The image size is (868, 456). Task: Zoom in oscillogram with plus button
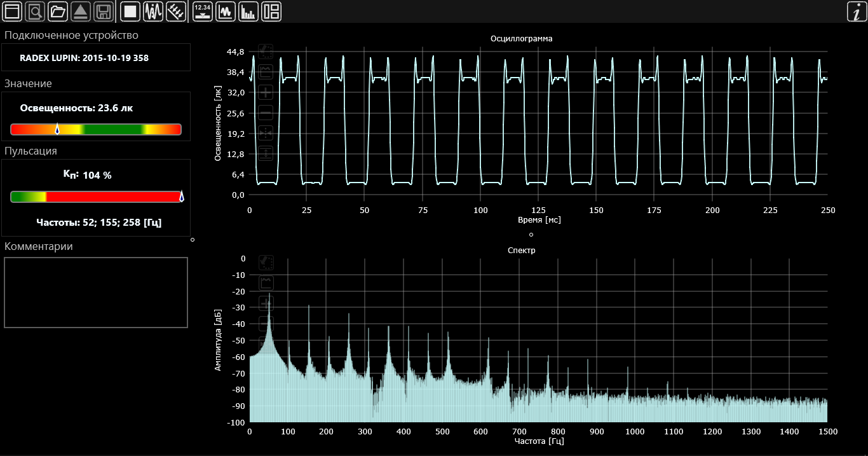click(x=266, y=93)
